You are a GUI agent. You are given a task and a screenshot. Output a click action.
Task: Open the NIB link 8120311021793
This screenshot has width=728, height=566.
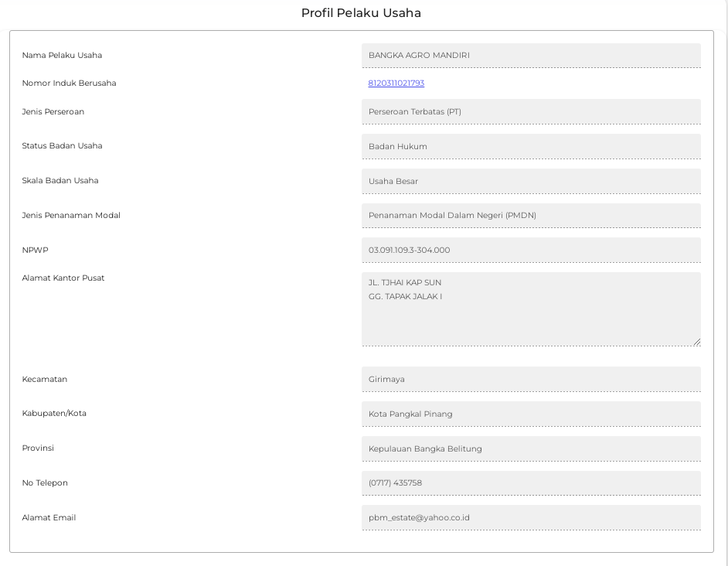click(x=396, y=84)
